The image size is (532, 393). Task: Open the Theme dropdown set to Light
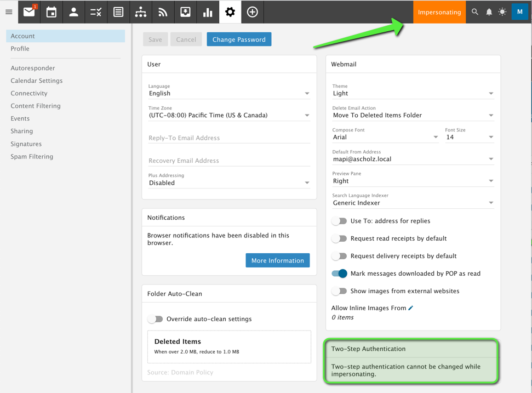(x=413, y=94)
